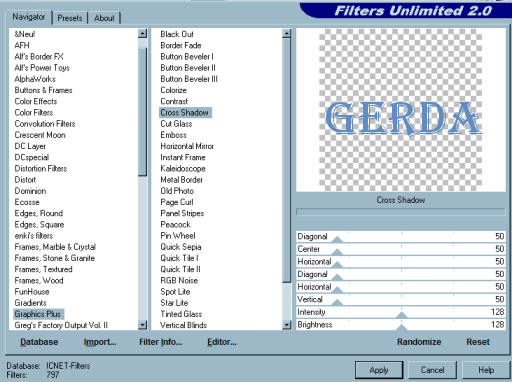Select the Contrast filter
The image size is (512, 382).
pos(174,101)
